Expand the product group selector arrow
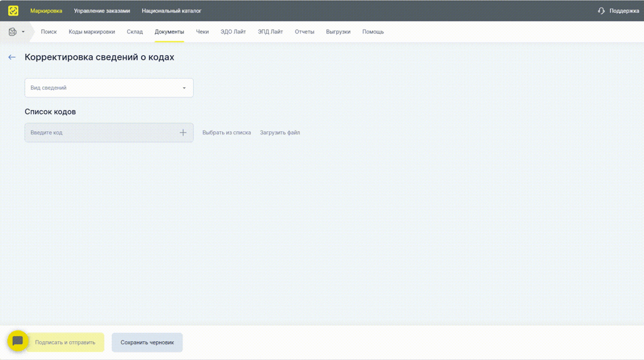 click(x=23, y=32)
